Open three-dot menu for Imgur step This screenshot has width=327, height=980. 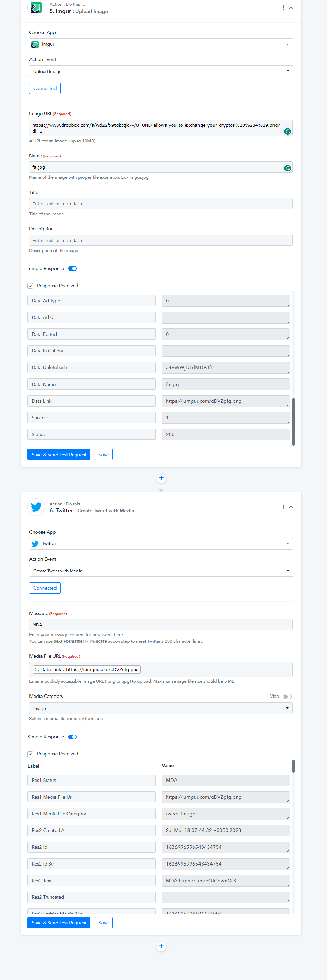click(x=284, y=8)
